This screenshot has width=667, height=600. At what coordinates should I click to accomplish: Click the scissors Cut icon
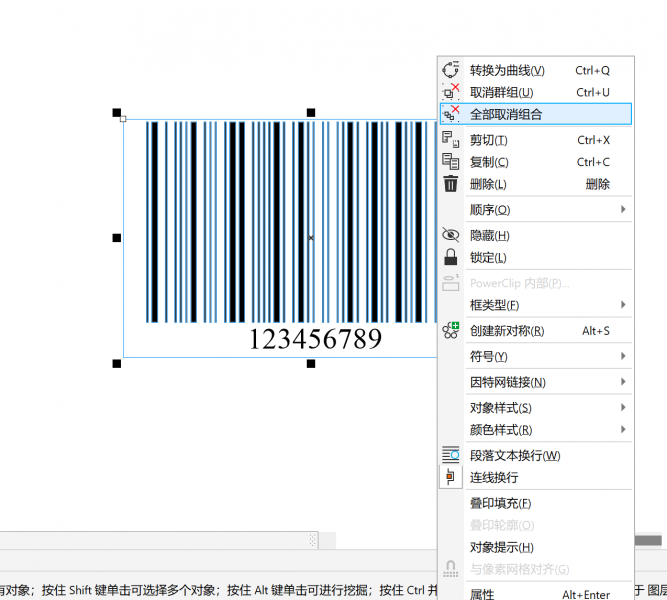(x=450, y=140)
